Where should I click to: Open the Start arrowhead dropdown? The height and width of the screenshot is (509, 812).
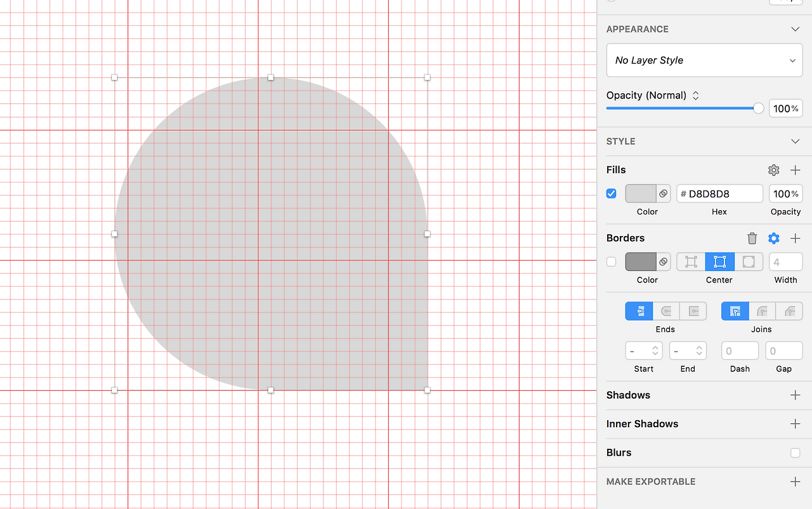[x=644, y=351]
